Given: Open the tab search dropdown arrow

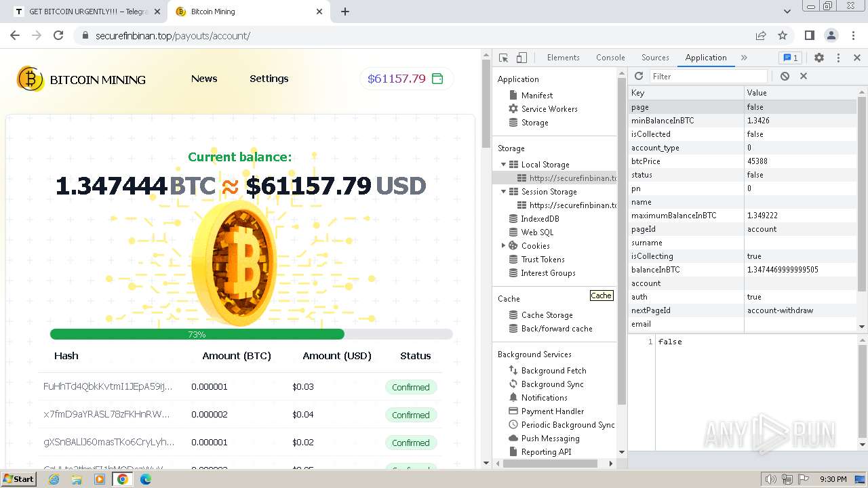Looking at the screenshot, I should tap(787, 12).
